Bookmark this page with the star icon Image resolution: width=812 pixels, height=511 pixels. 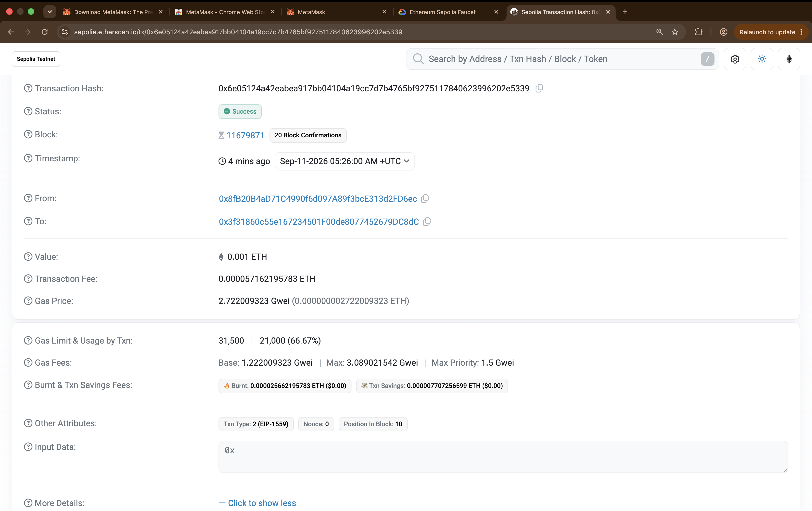click(x=674, y=32)
